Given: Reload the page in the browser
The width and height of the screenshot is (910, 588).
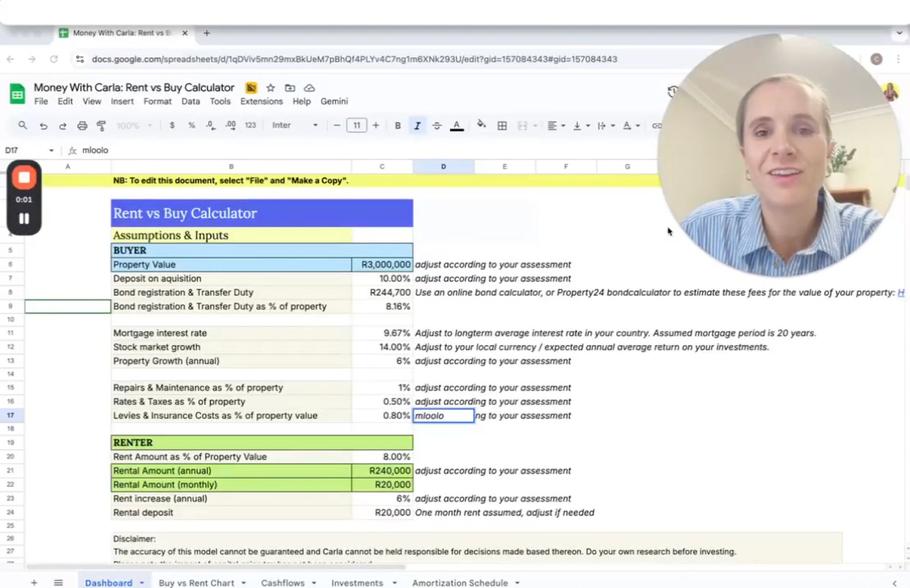Looking at the screenshot, I should click(54, 59).
